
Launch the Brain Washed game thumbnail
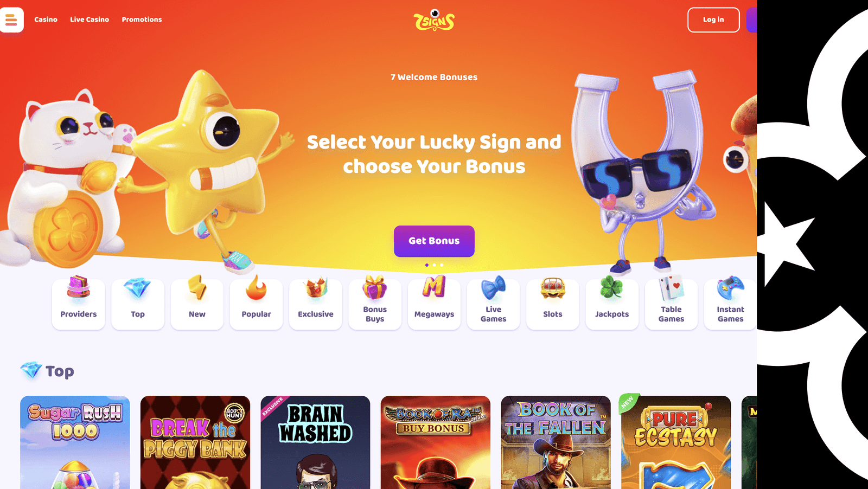(315, 442)
